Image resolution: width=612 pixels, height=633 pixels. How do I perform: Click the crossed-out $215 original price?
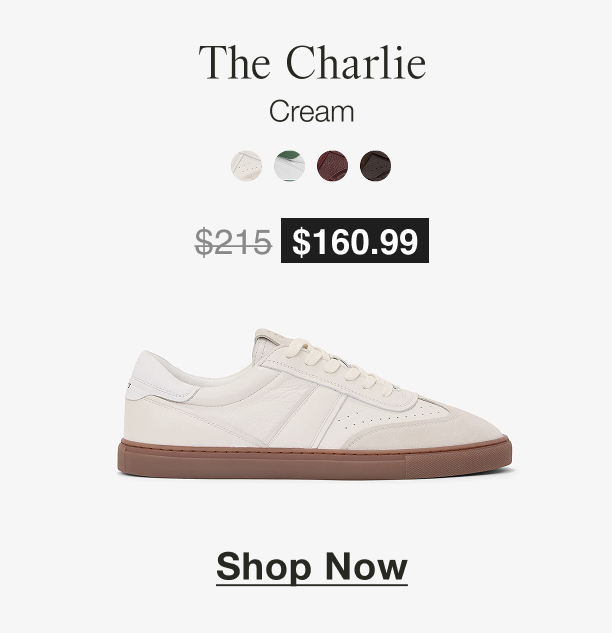click(x=233, y=241)
